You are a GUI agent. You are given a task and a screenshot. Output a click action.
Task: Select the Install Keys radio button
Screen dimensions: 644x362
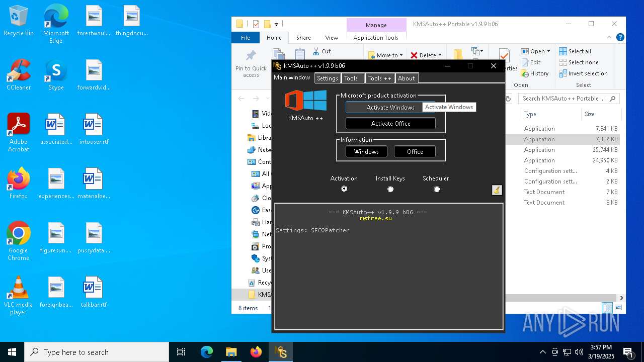[x=390, y=189]
